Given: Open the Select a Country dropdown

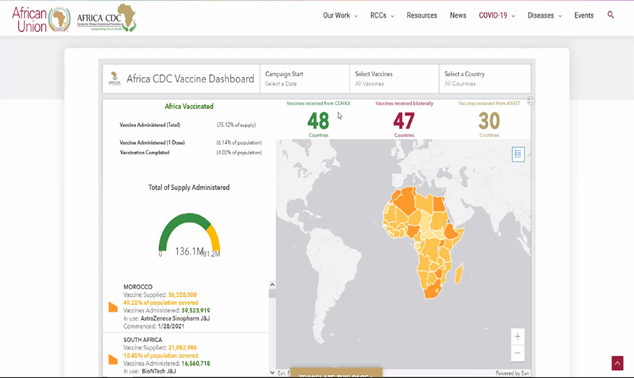Looking at the screenshot, I should tap(485, 78).
